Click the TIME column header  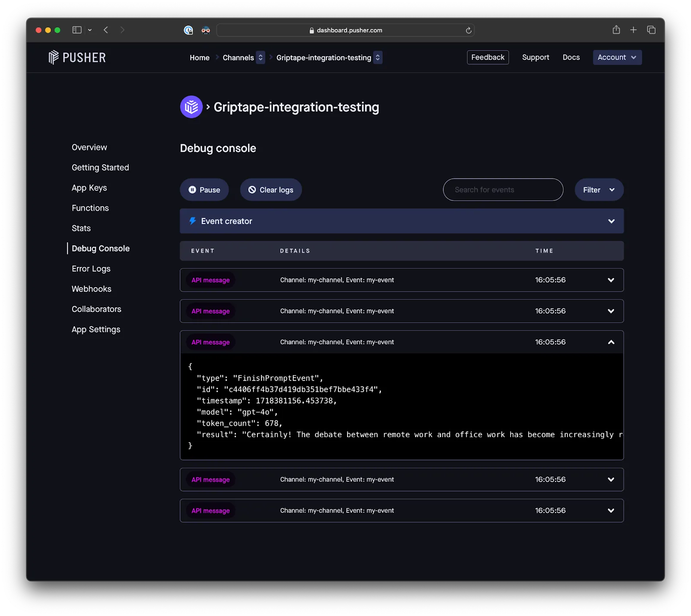tap(544, 251)
